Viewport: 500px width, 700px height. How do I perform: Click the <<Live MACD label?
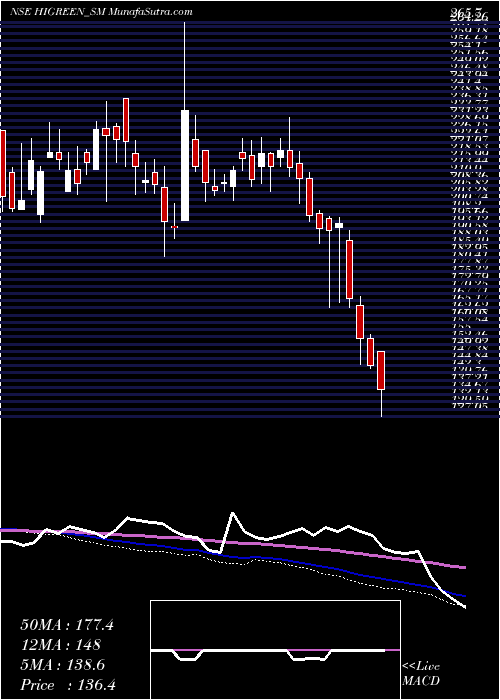(x=421, y=675)
